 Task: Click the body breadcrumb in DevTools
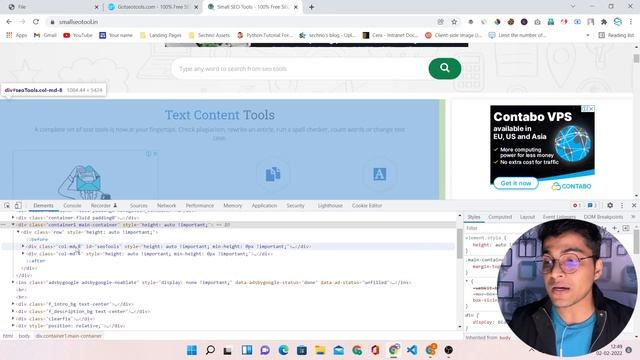(24, 336)
